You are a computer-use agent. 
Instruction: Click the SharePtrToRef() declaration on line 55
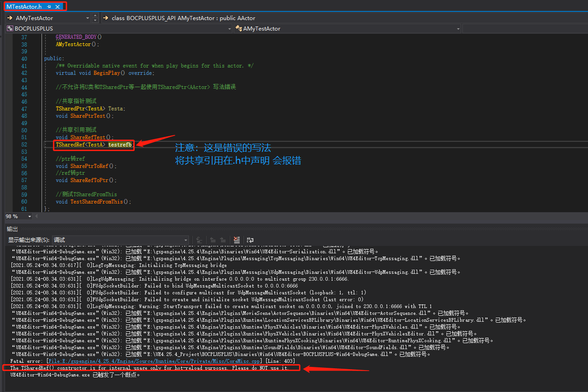86,166
